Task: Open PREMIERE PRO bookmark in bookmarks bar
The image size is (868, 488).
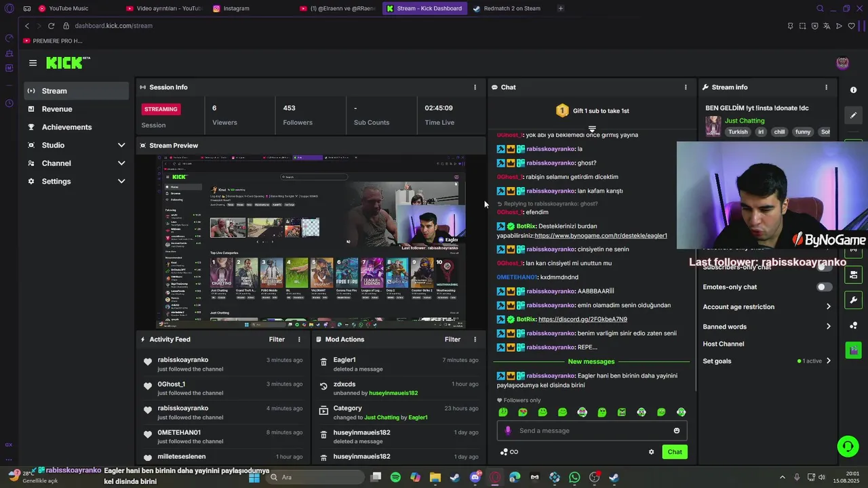Action: tap(53, 41)
